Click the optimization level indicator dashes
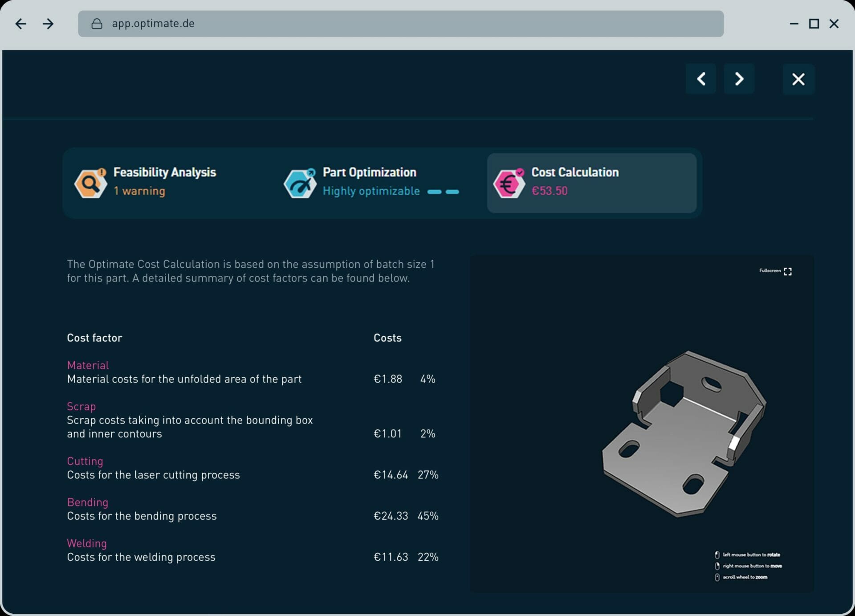Image resolution: width=855 pixels, height=616 pixels. tap(443, 192)
